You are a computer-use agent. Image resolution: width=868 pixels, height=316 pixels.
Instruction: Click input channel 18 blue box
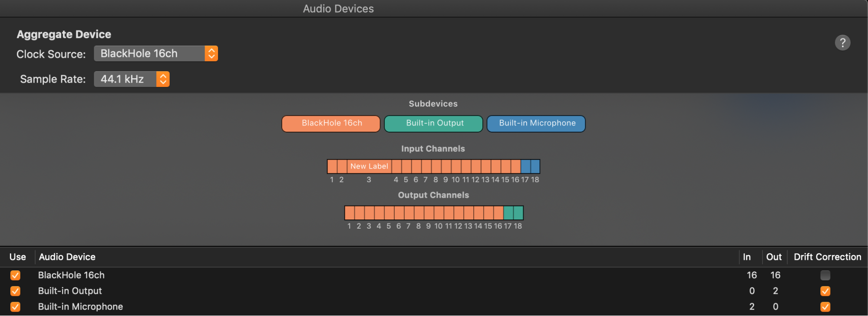pyautogui.click(x=535, y=166)
